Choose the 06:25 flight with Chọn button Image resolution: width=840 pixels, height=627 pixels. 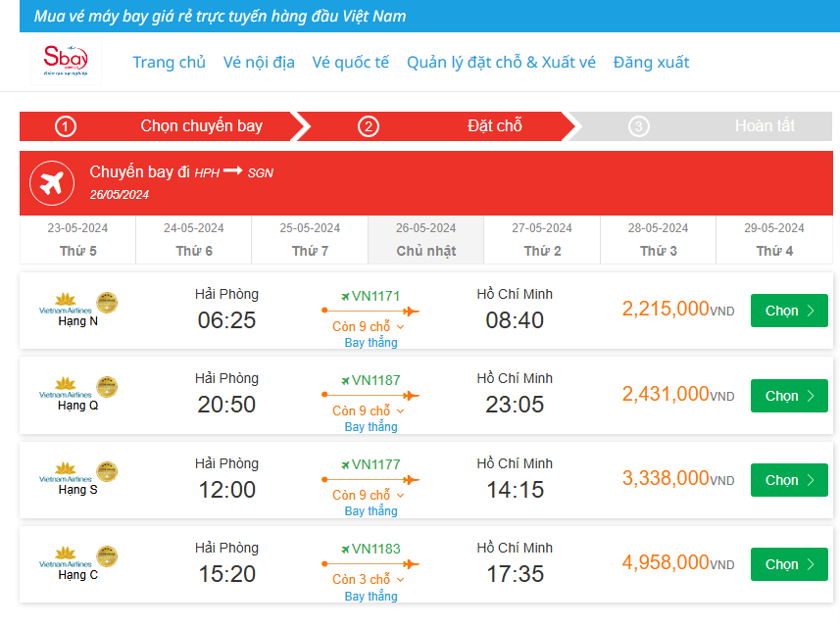(x=789, y=311)
